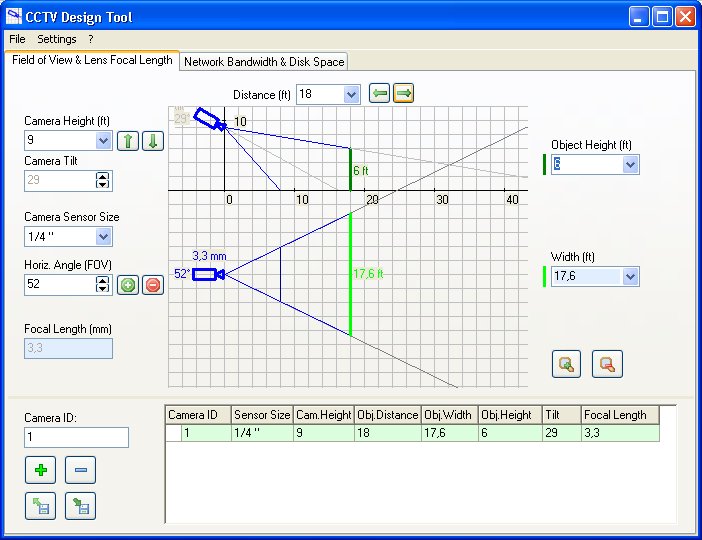Zoom out with the red magnifier button
The image size is (702, 540).
(x=607, y=364)
